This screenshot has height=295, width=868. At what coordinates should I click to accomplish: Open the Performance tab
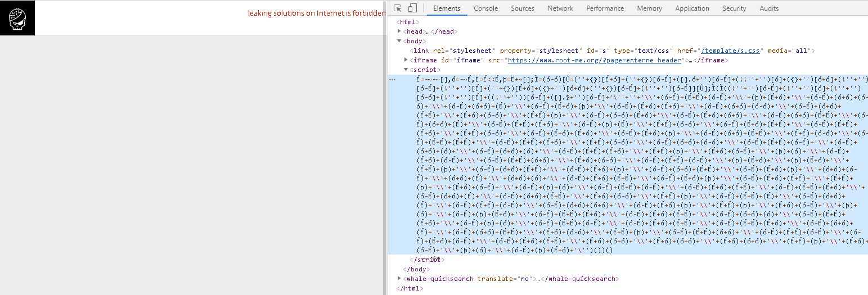(605, 8)
